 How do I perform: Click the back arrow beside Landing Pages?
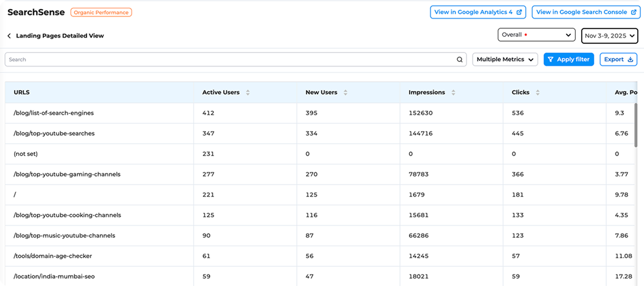tap(9, 36)
